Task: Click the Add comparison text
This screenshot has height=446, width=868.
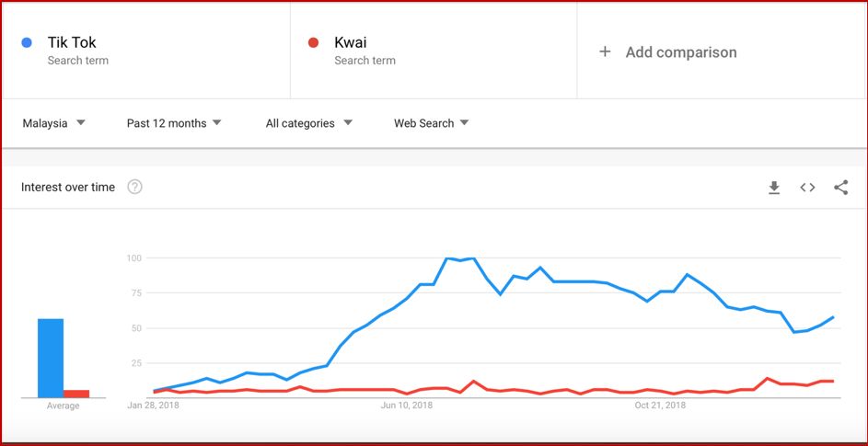Action: (681, 52)
